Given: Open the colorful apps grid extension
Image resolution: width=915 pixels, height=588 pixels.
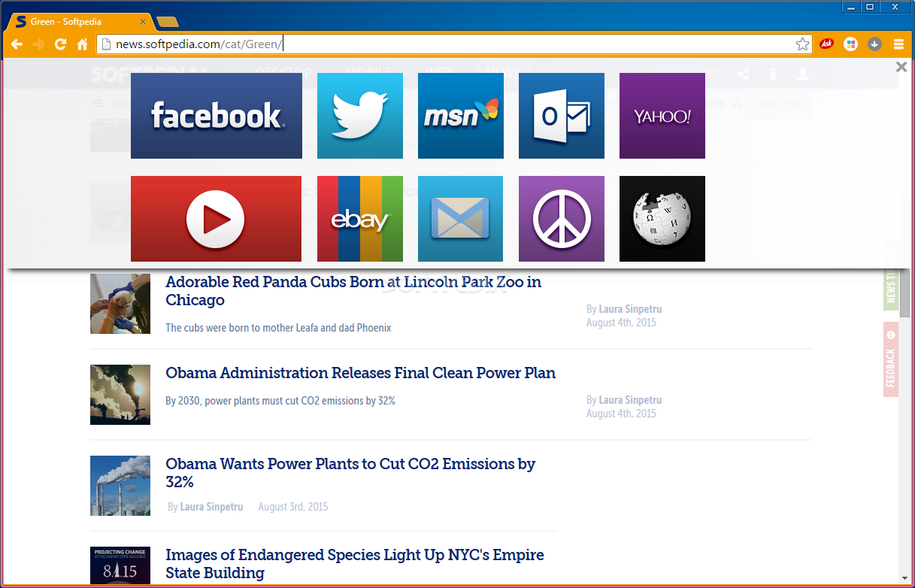Looking at the screenshot, I should click(x=851, y=44).
